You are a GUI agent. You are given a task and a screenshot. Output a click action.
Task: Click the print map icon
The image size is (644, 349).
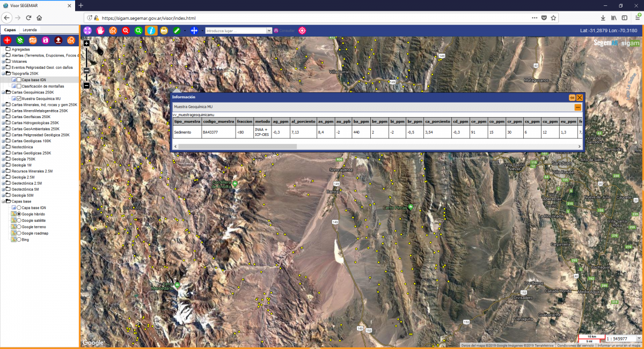pos(164,31)
